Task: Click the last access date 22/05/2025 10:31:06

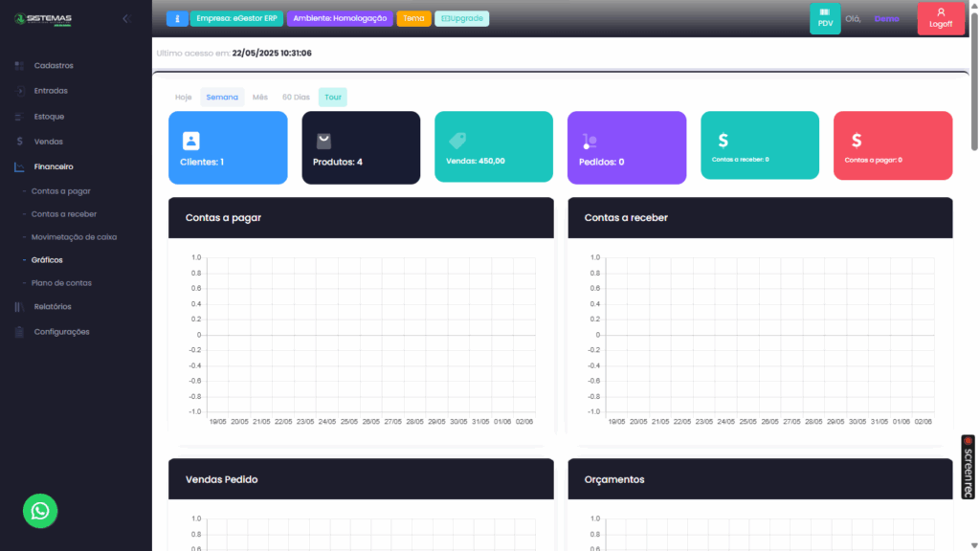Action: [272, 54]
